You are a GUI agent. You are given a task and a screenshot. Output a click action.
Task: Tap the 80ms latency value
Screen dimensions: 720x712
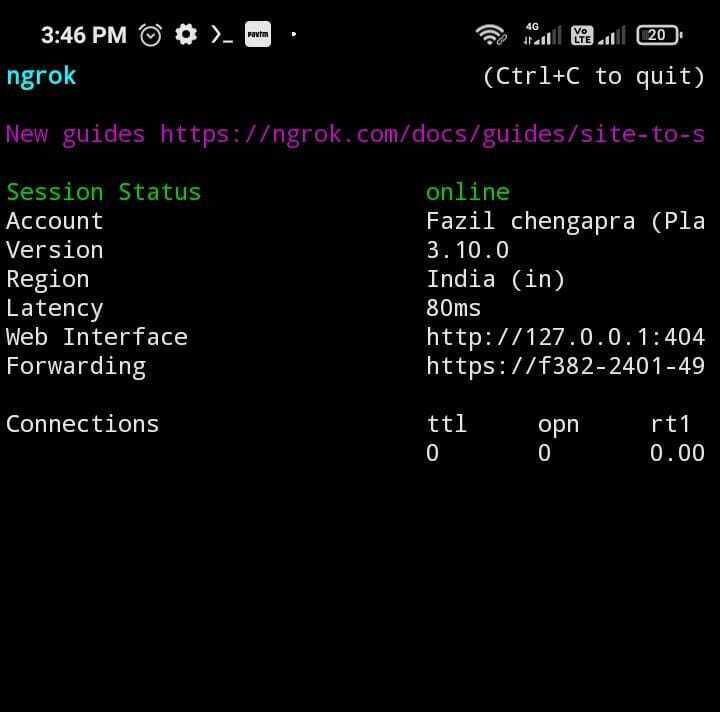[x=453, y=308]
